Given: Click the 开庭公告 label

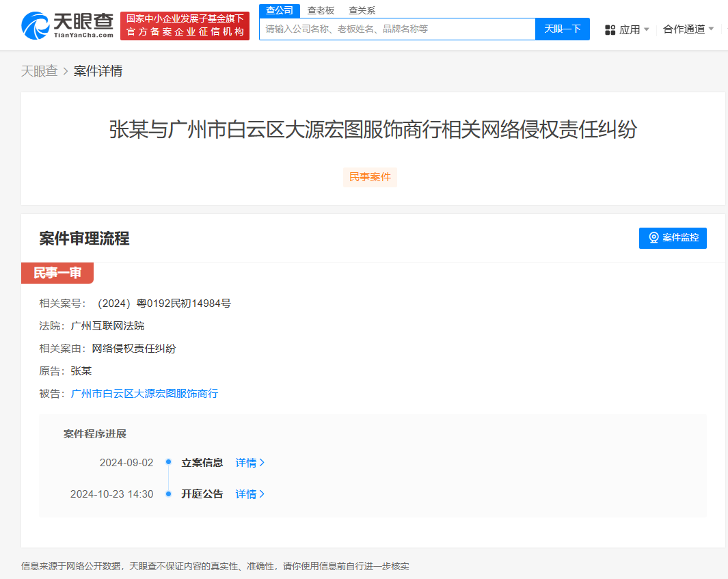Looking at the screenshot, I should (x=202, y=494).
